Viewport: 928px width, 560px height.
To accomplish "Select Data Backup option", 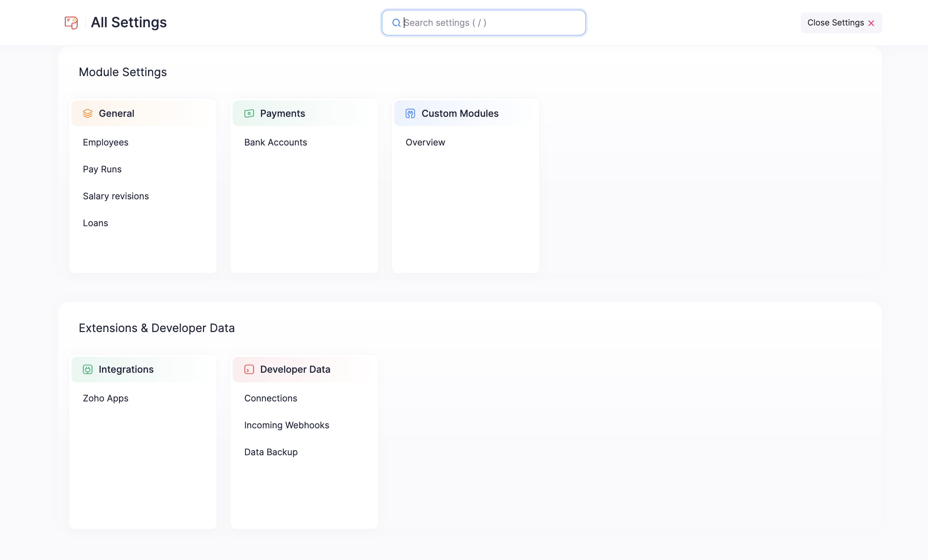I will tap(270, 452).
